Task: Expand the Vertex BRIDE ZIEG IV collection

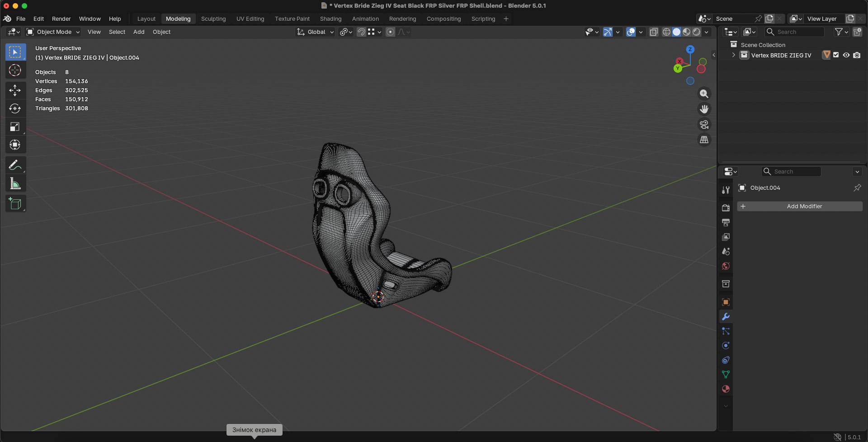Action: point(733,55)
